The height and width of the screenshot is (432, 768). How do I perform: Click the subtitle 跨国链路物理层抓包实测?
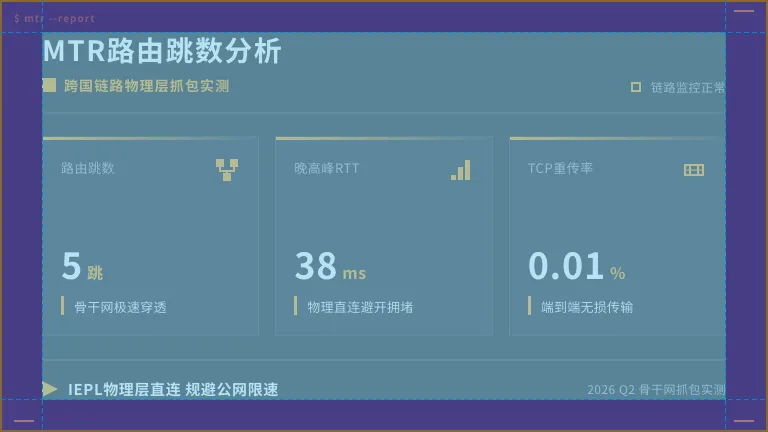[x=146, y=86]
